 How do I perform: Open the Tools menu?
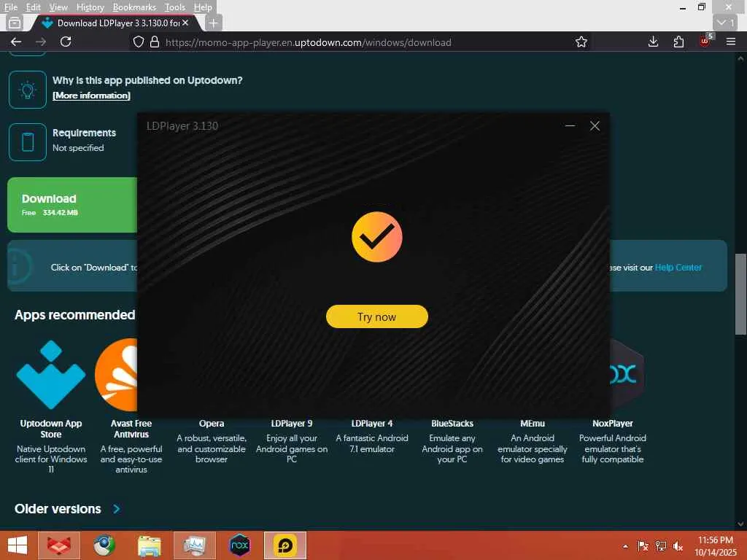coord(175,7)
